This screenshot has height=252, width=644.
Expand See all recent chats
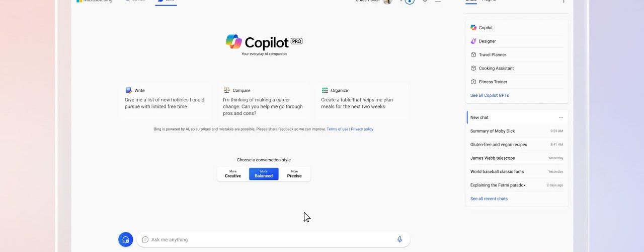coord(489,199)
